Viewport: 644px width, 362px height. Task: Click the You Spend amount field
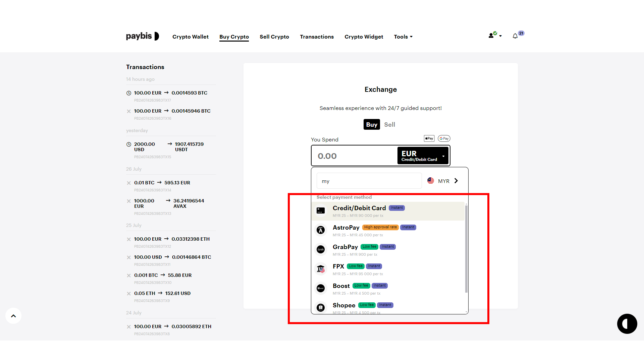click(x=355, y=156)
